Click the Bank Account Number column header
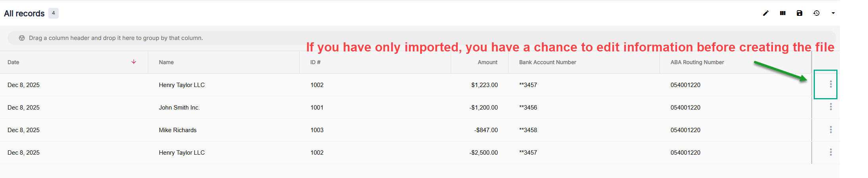868x178 pixels. click(x=547, y=62)
